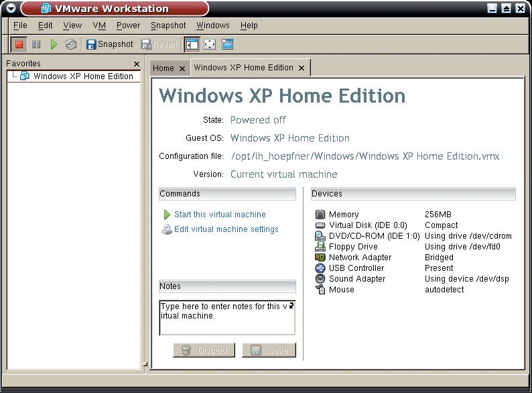Open the Power menu

128,25
